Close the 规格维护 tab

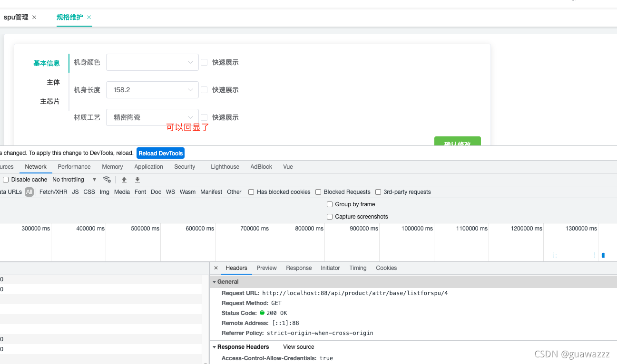click(x=89, y=17)
